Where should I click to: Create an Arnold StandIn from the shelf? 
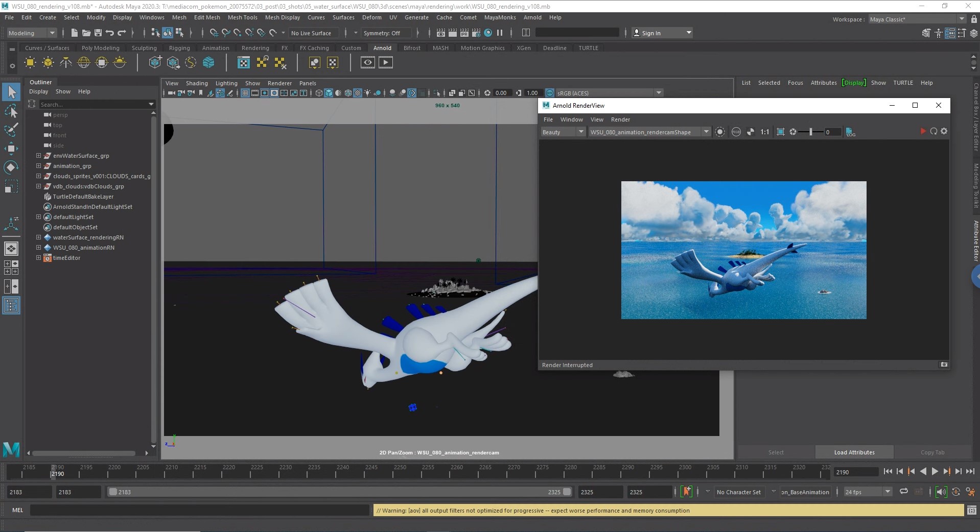(155, 62)
